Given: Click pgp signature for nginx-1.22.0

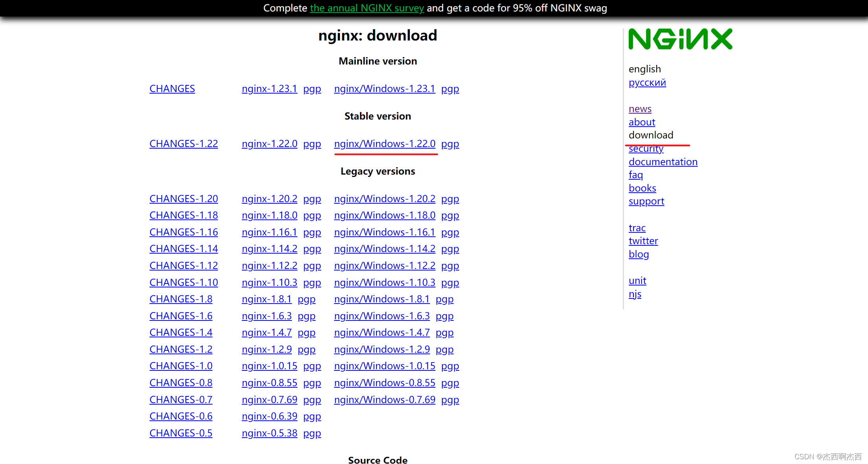Looking at the screenshot, I should click(x=312, y=144).
